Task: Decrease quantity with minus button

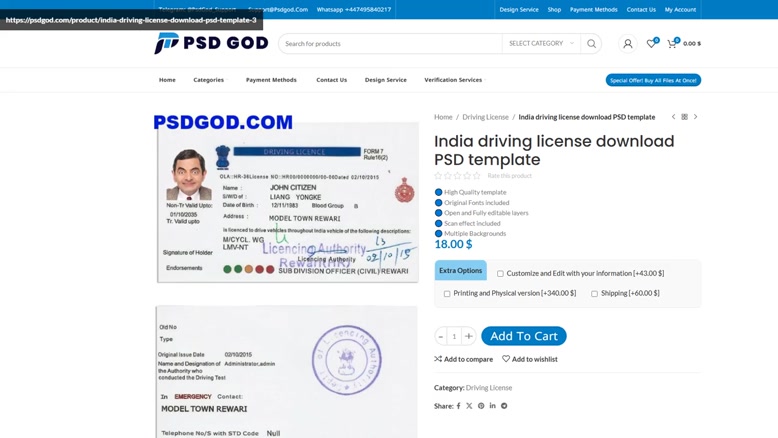Action: [x=441, y=336]
